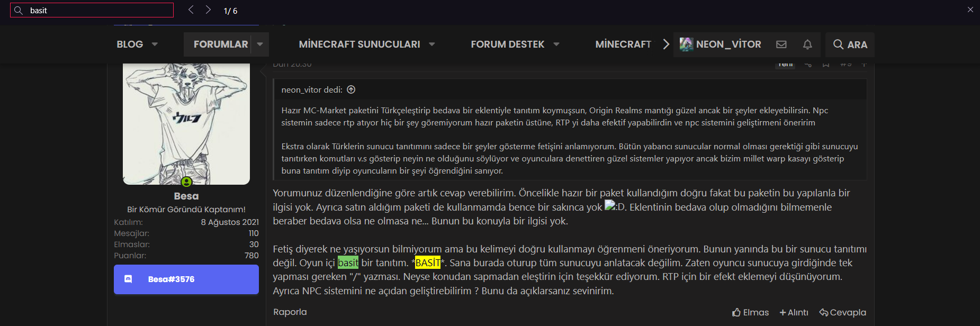The image size is (980, 326).
Task: Click the "8 Ağustos 2021" join date
Action: [x=230, y=222]
